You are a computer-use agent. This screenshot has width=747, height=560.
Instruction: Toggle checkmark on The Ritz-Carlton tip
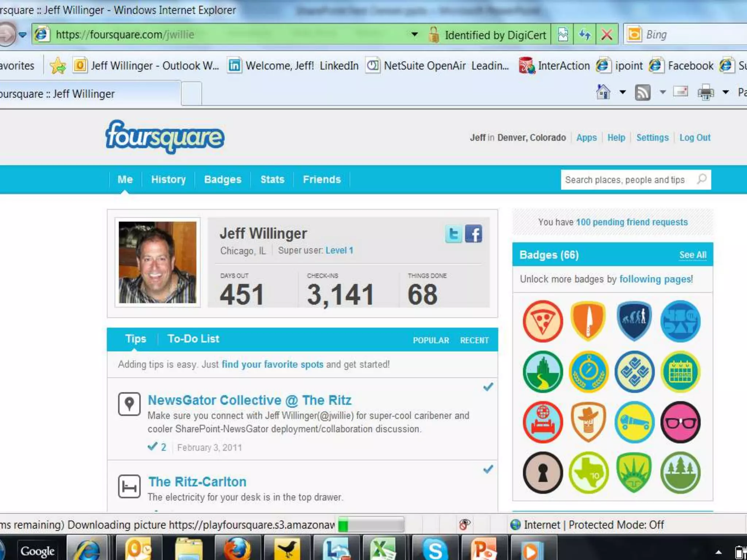(488, 469)
